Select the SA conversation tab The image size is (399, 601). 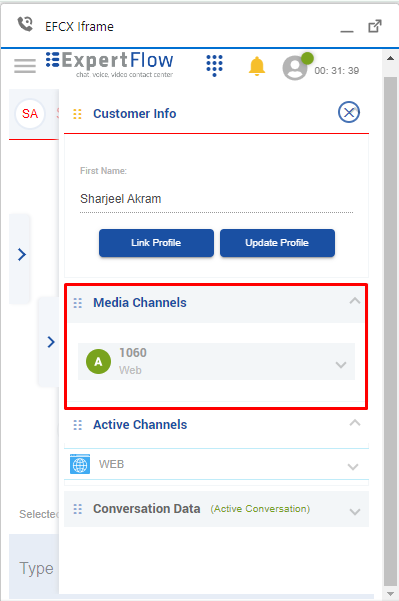coord(30,114)
